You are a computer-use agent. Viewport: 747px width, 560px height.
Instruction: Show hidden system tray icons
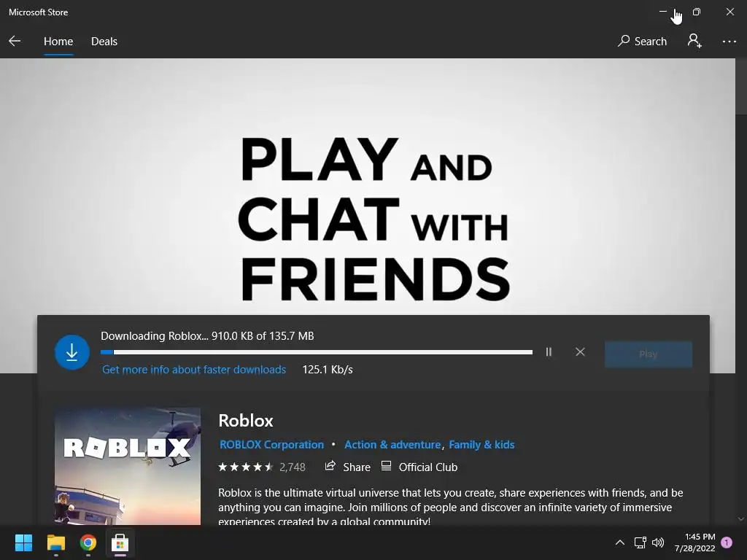tap(620, 542)
